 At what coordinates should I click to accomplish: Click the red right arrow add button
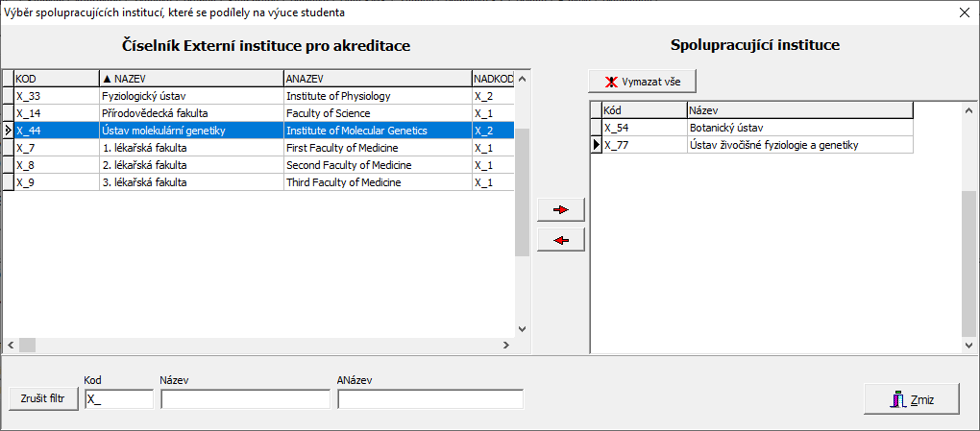point(561,209)
